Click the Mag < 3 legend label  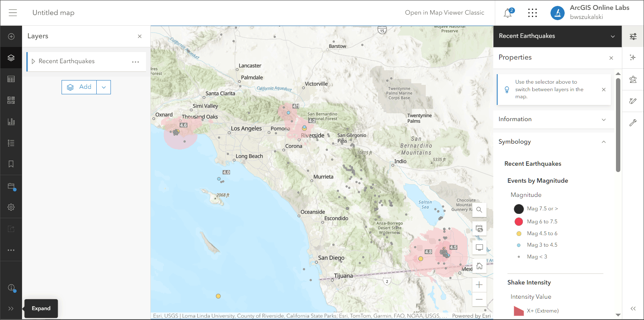point(537,257)
